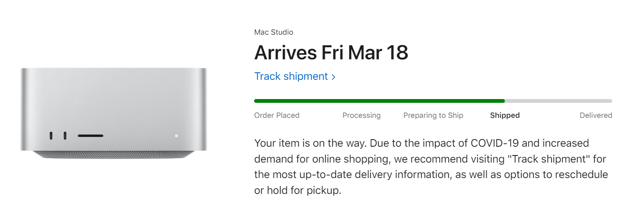Click the Arrives Fri Mar 18 heading
644x219 pixels.
[331, 53]
